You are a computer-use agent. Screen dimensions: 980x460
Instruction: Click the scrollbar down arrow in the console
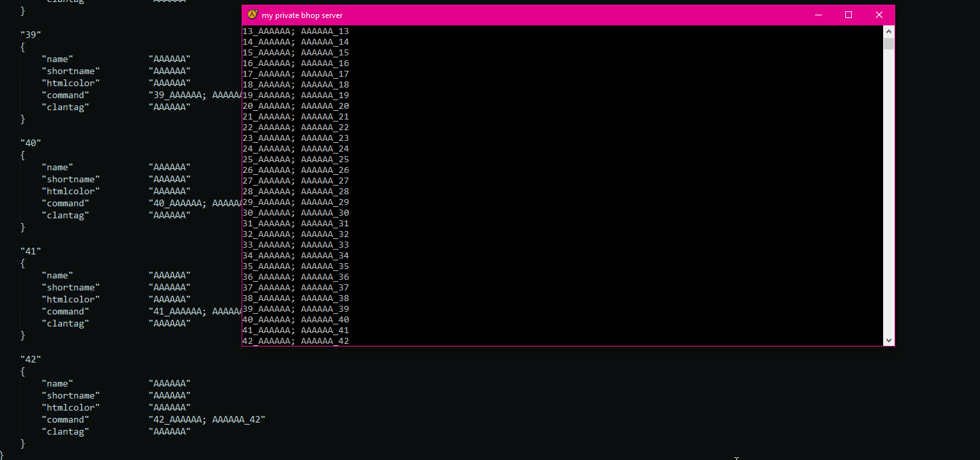[889, 340]
